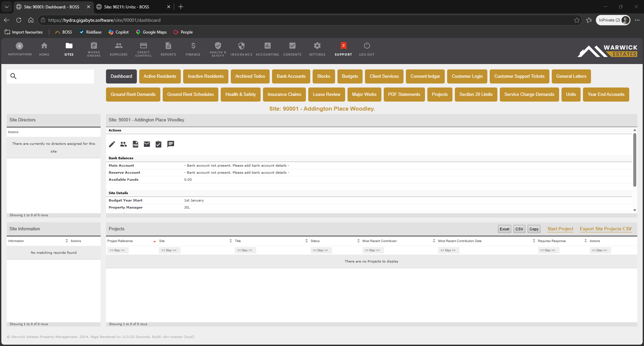
Task: Open the RiskBase bookmark
Action: pos(90,32)
